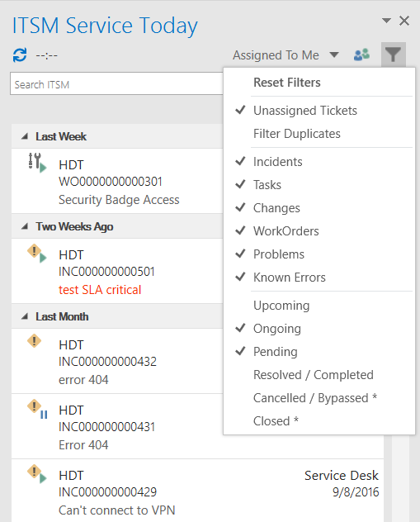Collapse the Last Week group
Viewport: 420px width, 522px height.
[25, 136]
